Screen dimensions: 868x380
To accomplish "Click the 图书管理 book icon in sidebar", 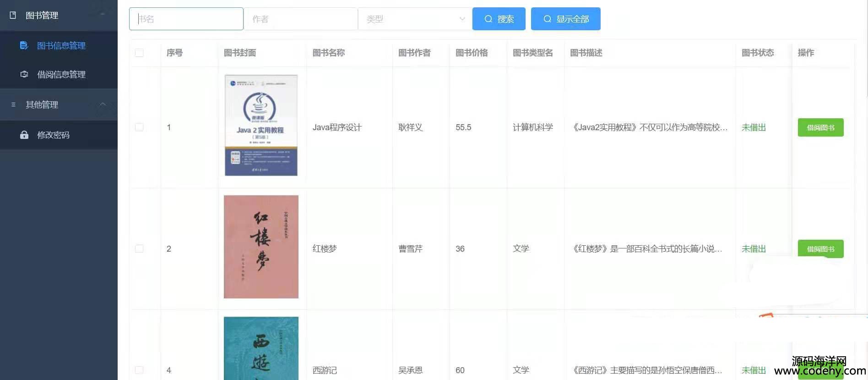I will pos(13,15).
